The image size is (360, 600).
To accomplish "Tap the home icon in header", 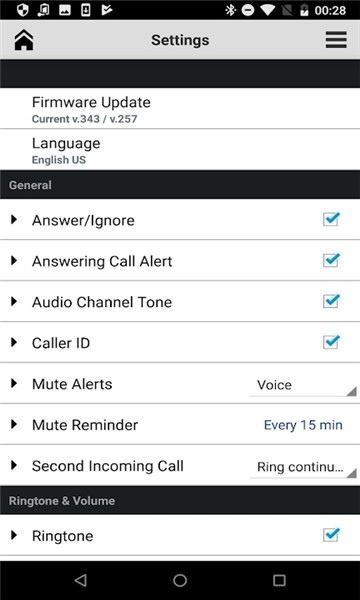I will [24, 40].
